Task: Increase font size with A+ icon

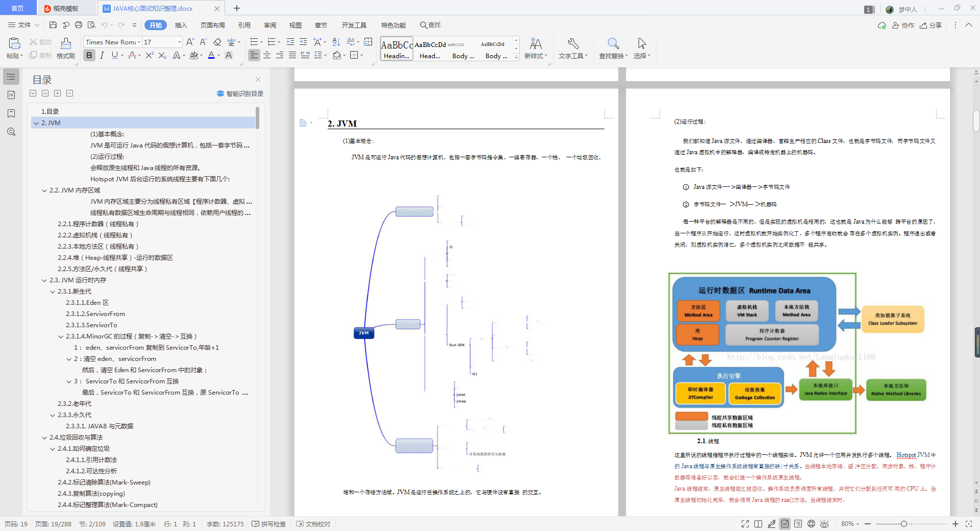Action: click(190, 42)
